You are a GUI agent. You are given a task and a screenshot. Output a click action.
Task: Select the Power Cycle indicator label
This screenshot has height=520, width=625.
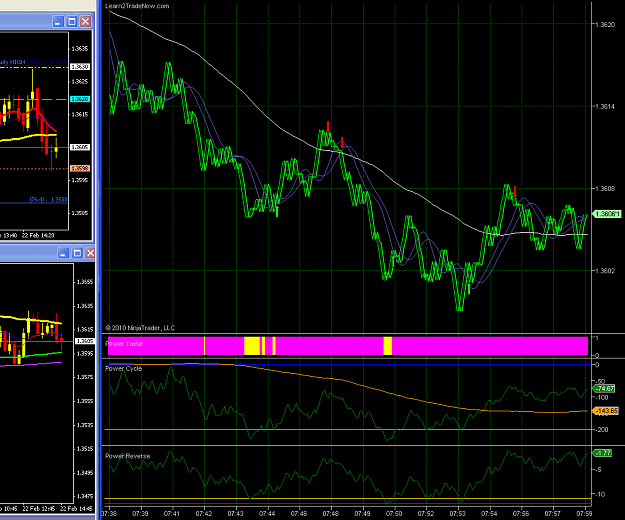point(124,369)
